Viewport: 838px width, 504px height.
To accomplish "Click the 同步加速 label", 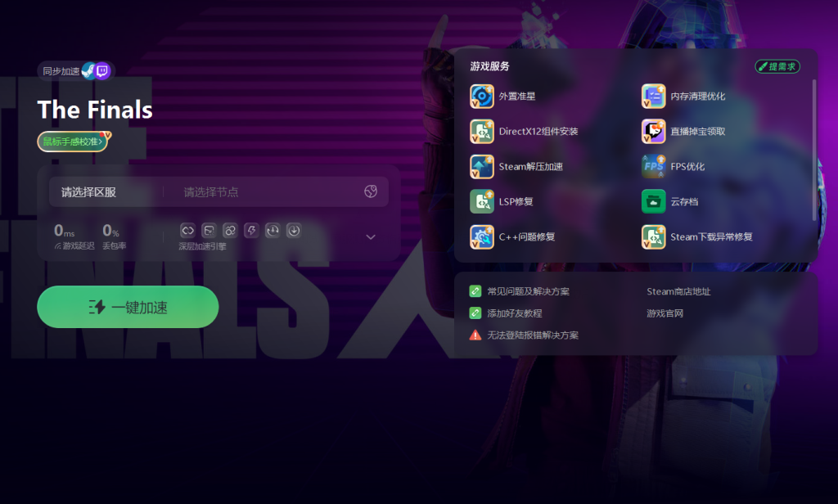I will coord(61,71).
